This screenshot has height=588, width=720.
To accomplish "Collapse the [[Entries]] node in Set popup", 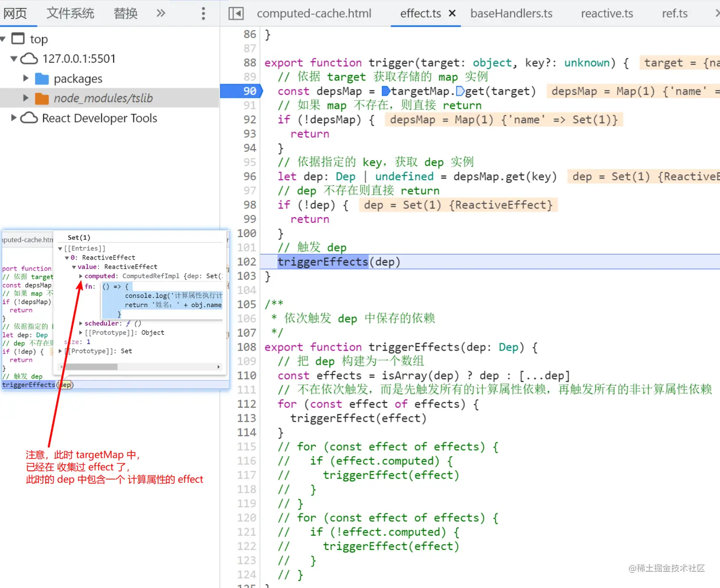I will coord(60,249).
